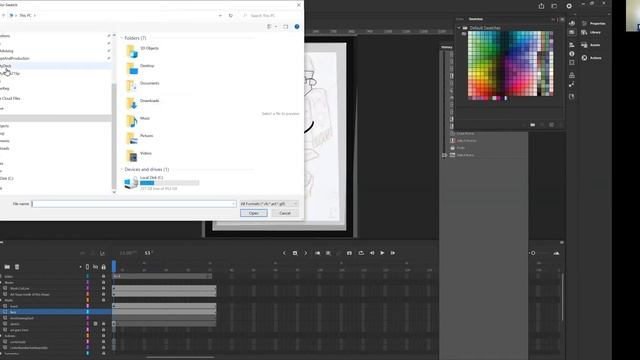640x360 pixels.
Task: Switch to the Swatches tab
Action: point(476,19)
